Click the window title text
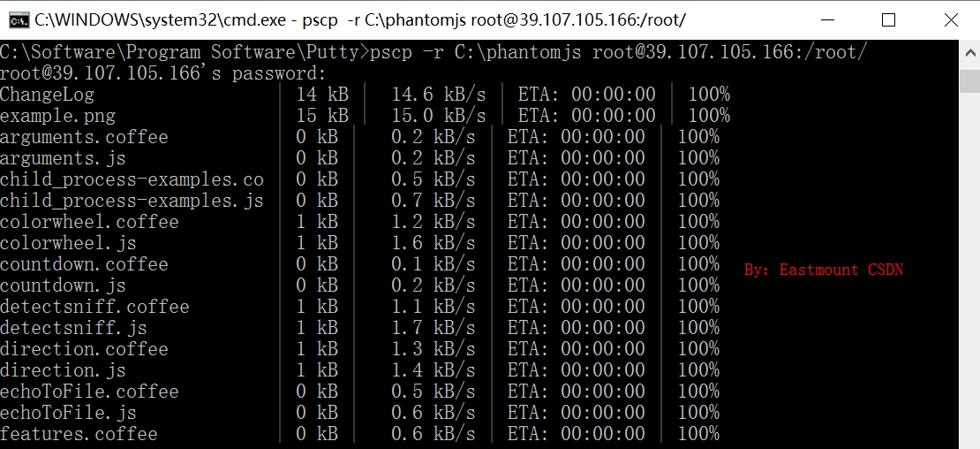The image size is (980, 449). (x=360, y=20)
